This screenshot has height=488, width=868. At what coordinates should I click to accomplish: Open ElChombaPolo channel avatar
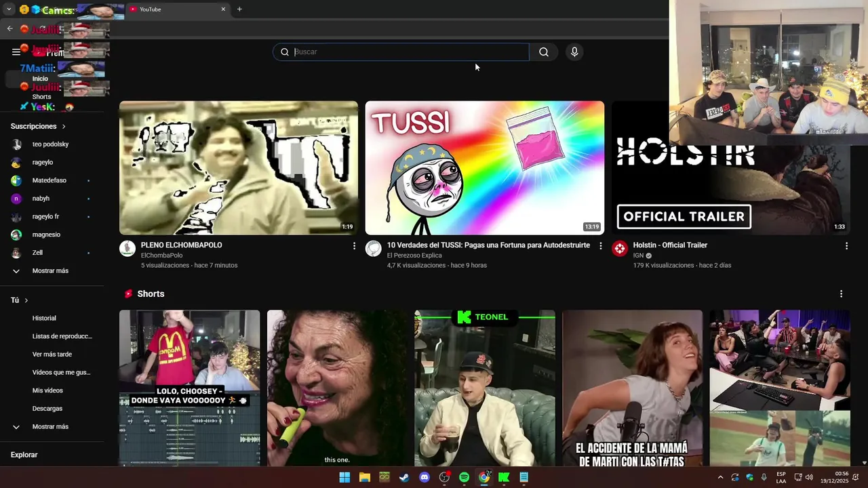[127, 249]
